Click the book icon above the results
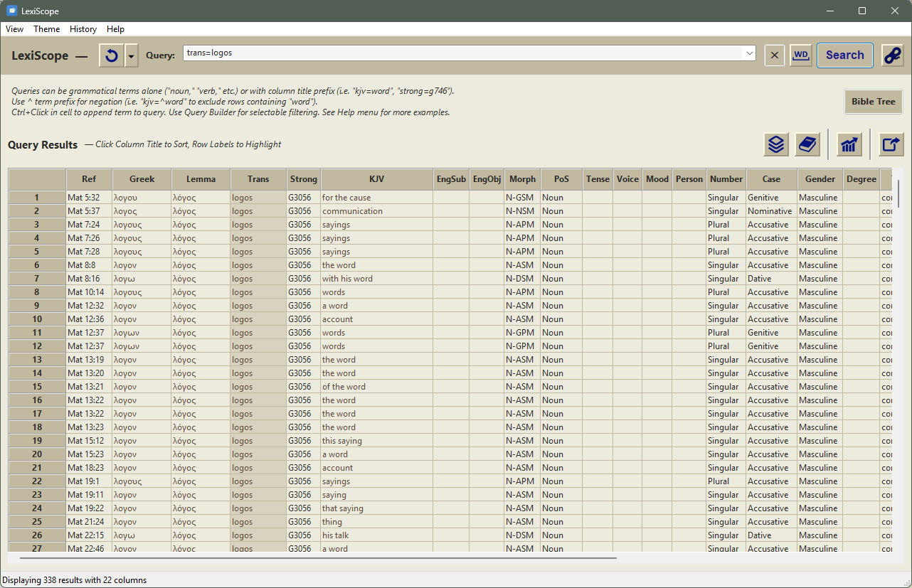The width and height of the screenshot is (912, 588). tap(807, 144)
